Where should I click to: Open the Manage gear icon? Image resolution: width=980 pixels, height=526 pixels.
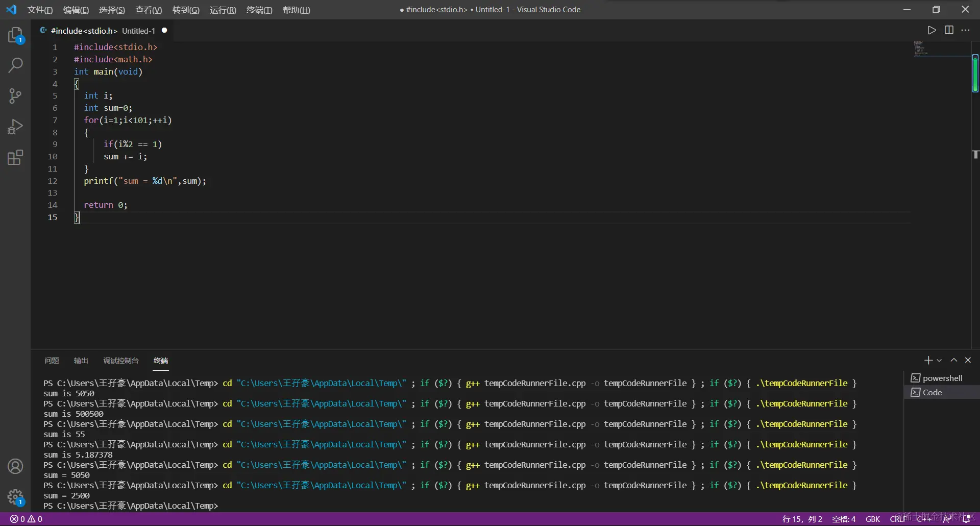[x=15, y=497]
